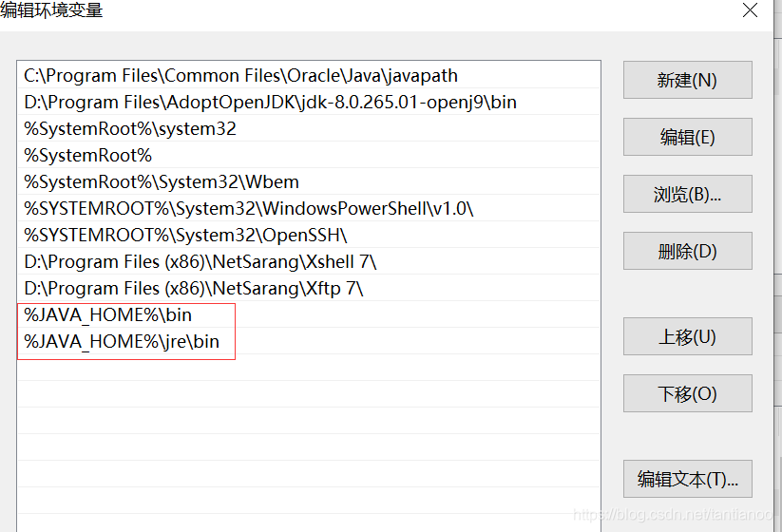
Task: Move the entry up with 上移(U)
Action: [687, 336]
